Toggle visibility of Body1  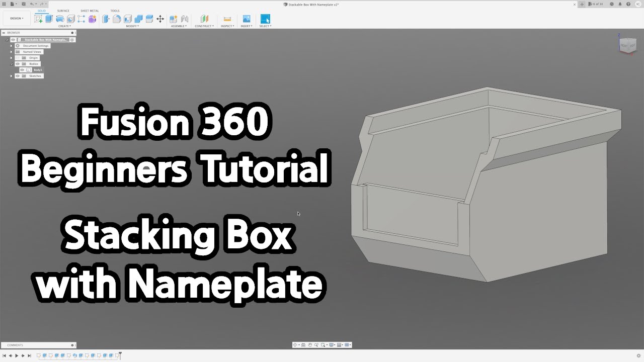point(22,70)
